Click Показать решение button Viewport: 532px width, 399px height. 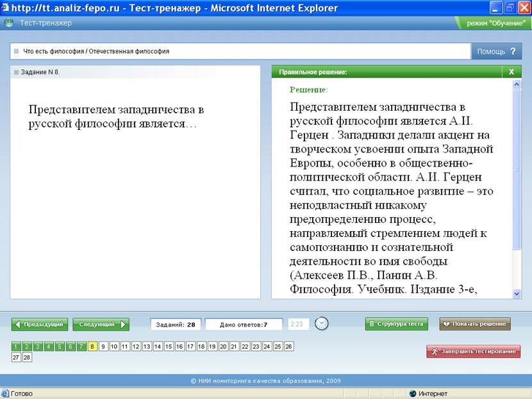pos(475,323)
